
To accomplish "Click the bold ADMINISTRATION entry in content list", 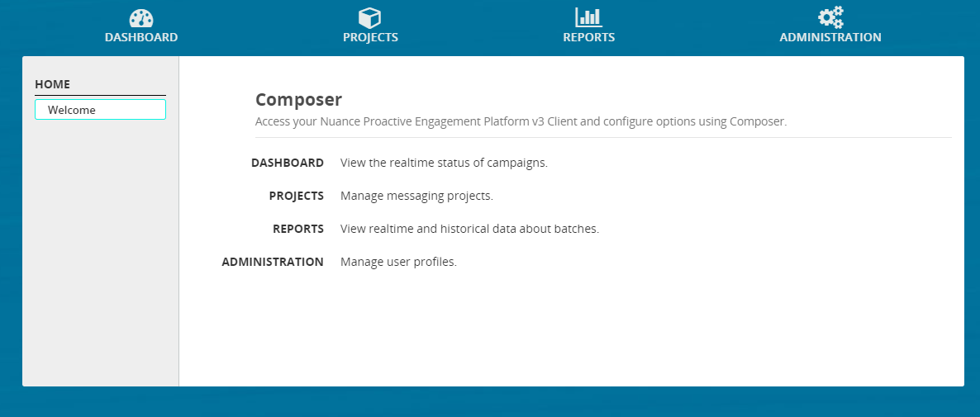I will 273,262.
